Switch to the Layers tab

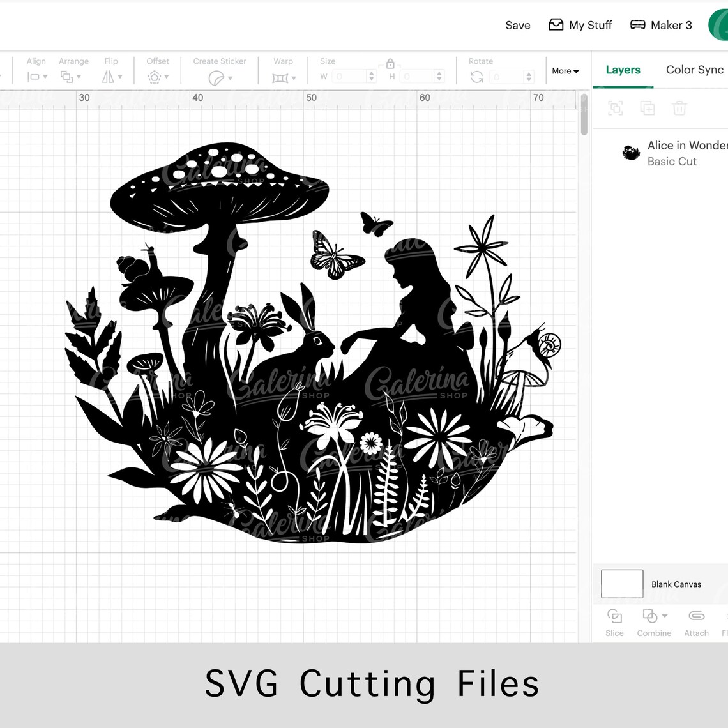tap(623, 70)
